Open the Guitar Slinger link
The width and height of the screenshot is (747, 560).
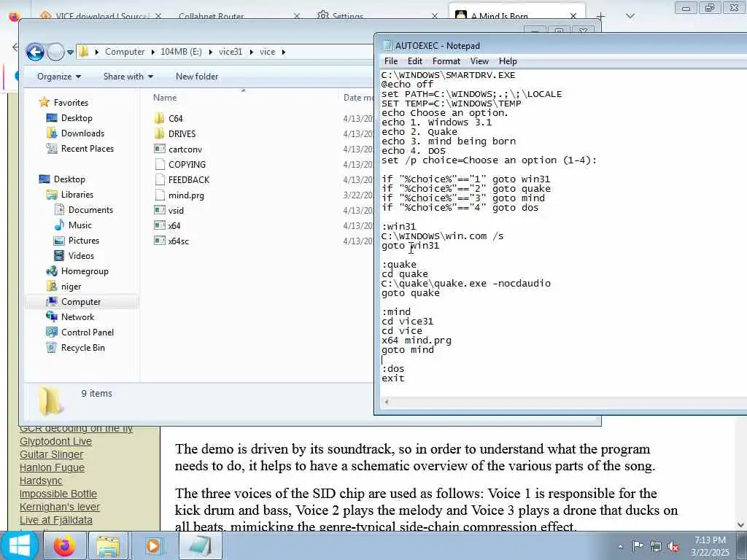(52, 454)
